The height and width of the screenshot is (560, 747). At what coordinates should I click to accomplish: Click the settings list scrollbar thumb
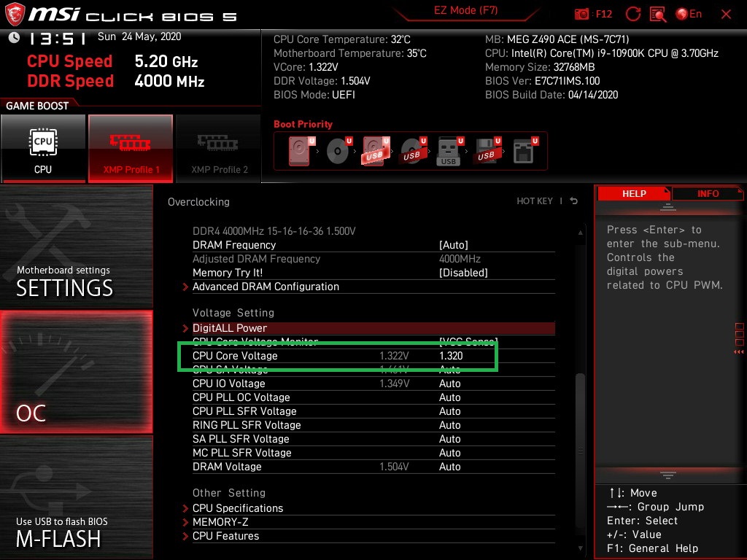(x=580, y=450)
